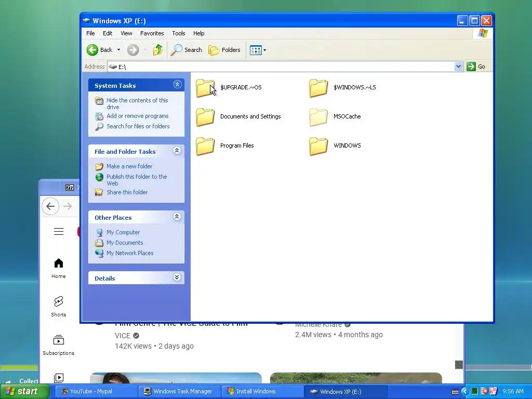Expand the Details panel

click(177, 277)
